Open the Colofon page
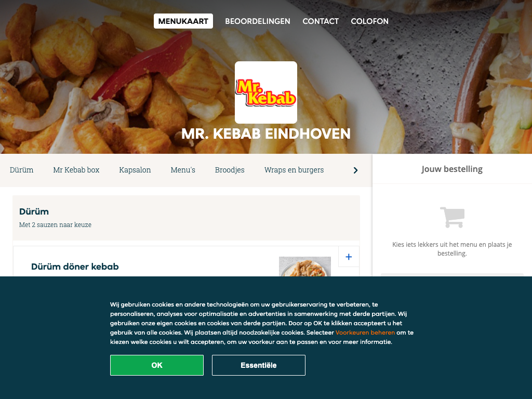This screenshot has width=532, height=399. pos(369,21)
